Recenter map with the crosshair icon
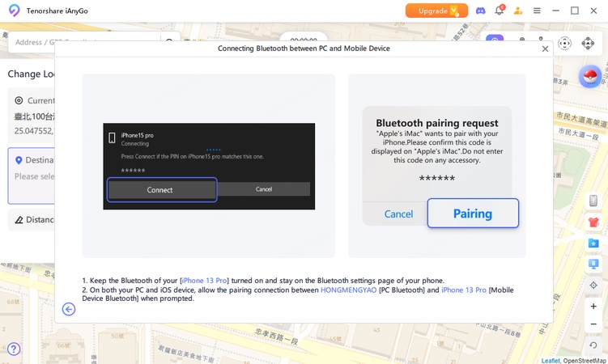Viewport: 608px width, 364px height. [x=593, y=286]
